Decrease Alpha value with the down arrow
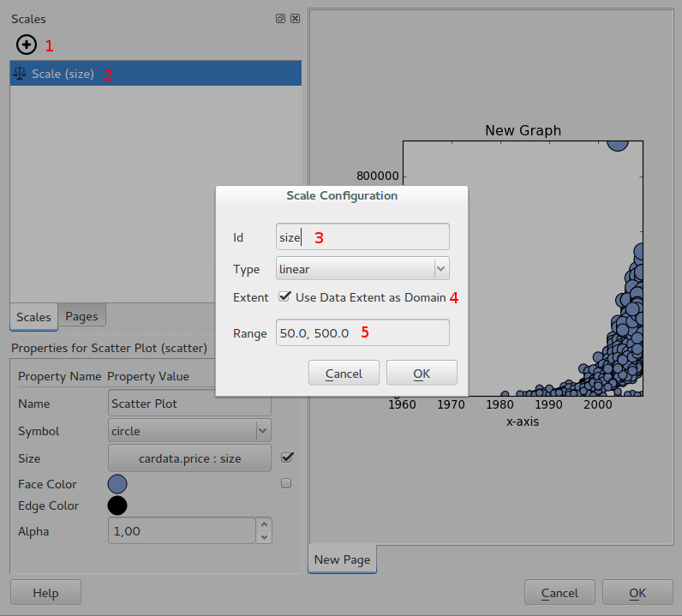 pos(264,537)
